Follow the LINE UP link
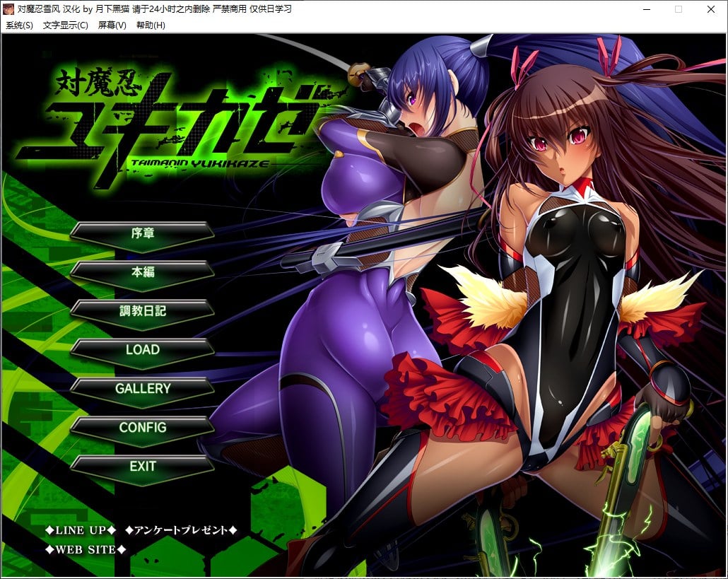The image size is (728, 579). (x=80, y=530)
